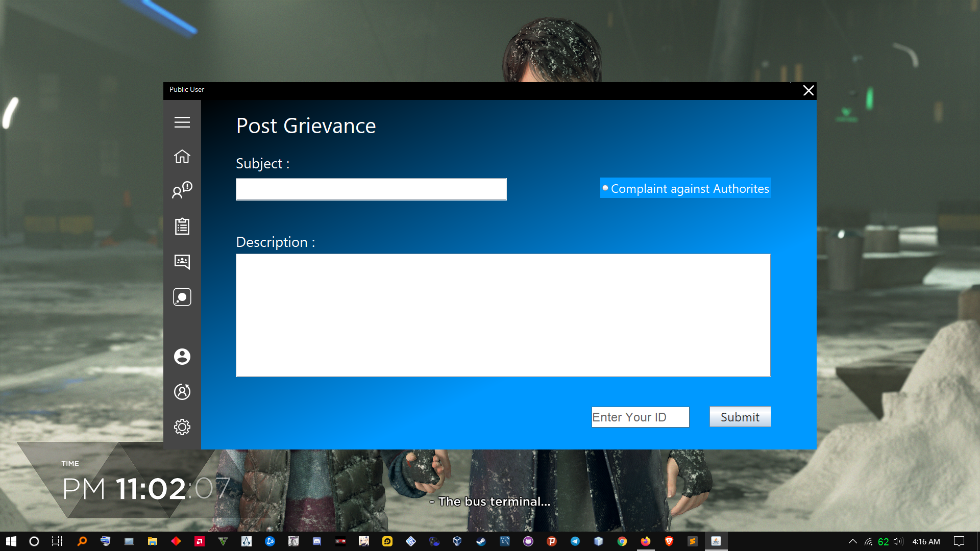Open the clipboard list icon in sidebar

(x=182, y=226)
